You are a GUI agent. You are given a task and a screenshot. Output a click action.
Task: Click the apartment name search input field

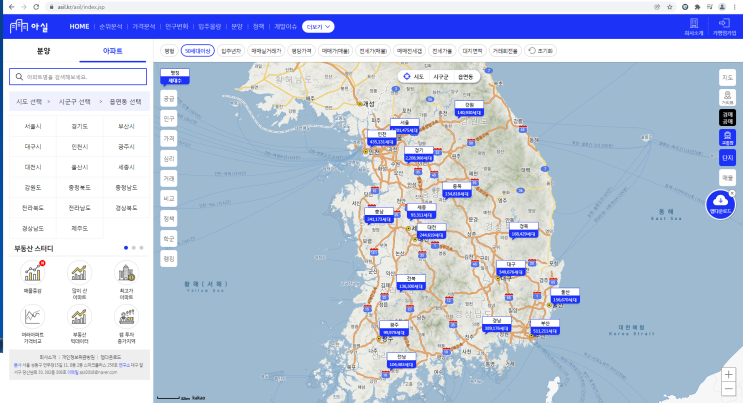(x=78, y=76)
